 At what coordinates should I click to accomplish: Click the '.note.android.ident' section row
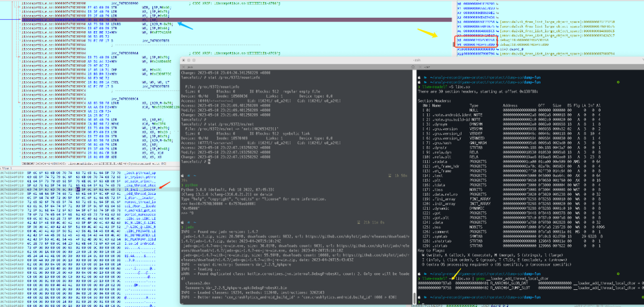pos(511,115)
